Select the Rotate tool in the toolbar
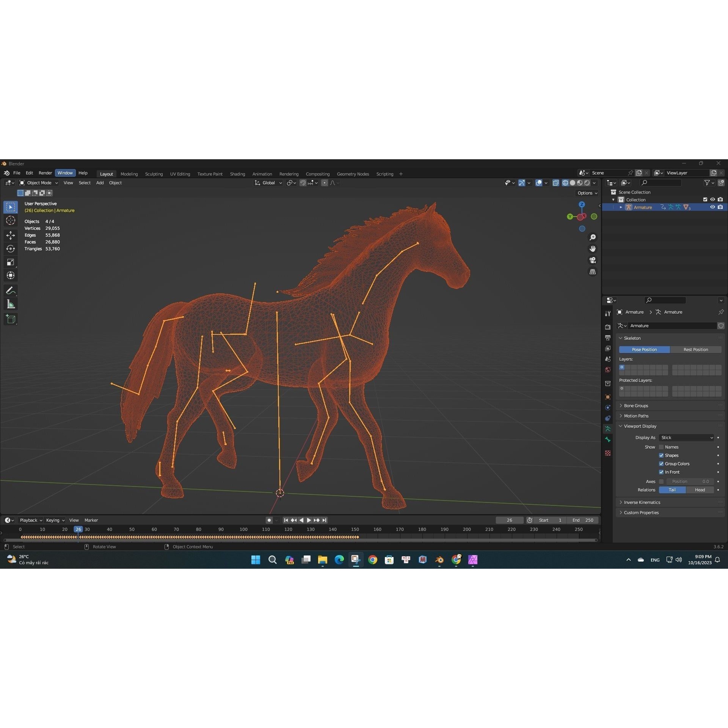 tap(11, 249)
